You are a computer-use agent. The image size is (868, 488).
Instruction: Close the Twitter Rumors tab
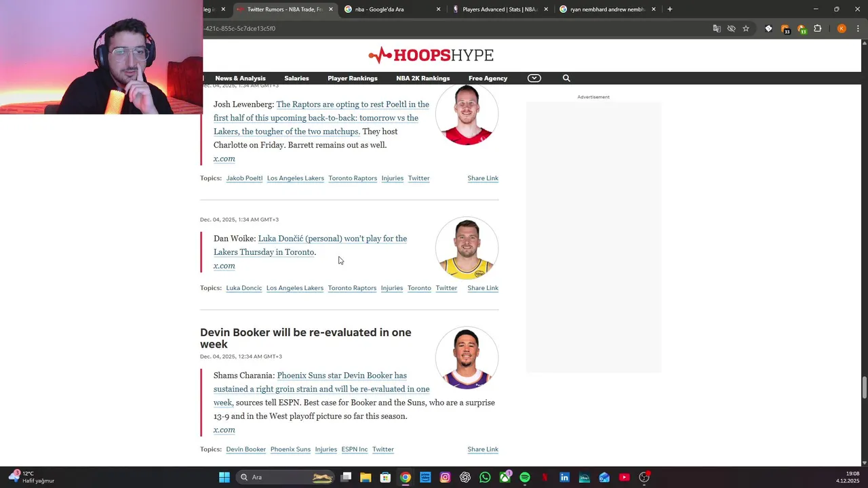pyautogui.click(x=331, y=9)
